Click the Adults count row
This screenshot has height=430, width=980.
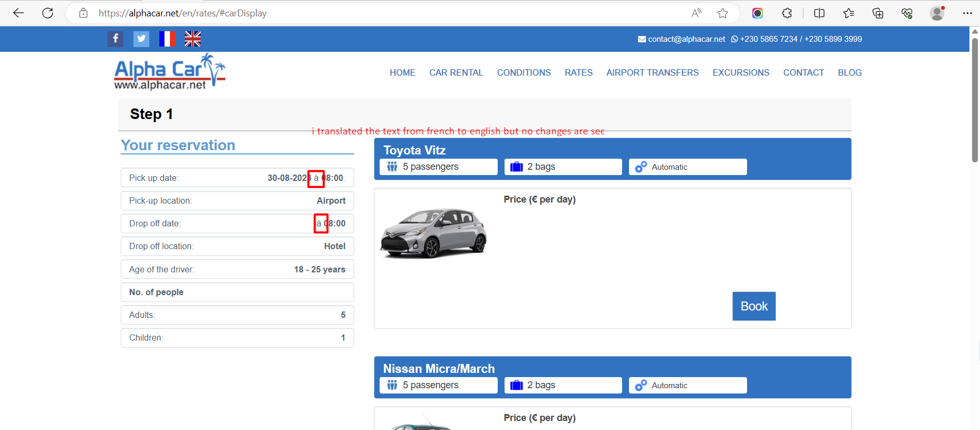click(237, 315)
